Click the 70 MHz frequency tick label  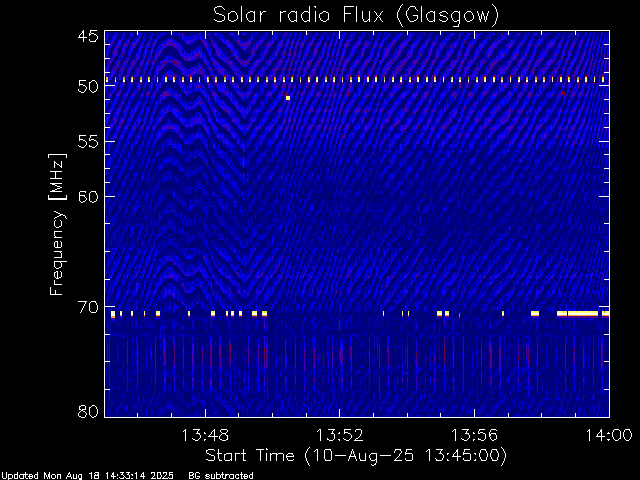pos(88,307)
